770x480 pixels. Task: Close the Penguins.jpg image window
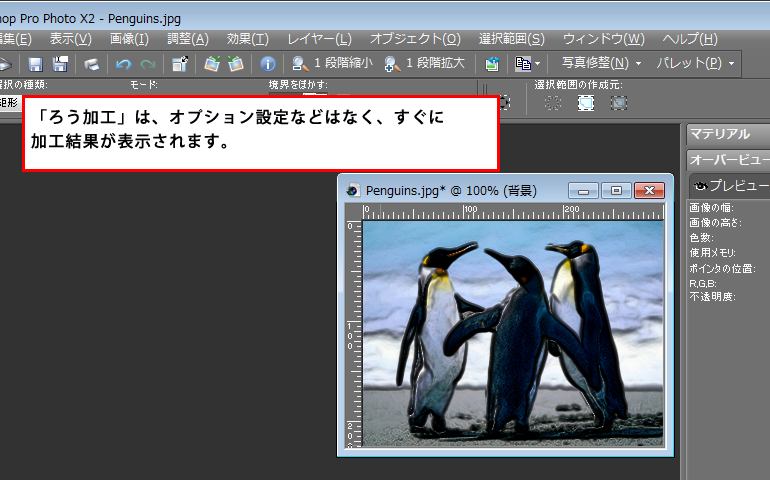649,191
